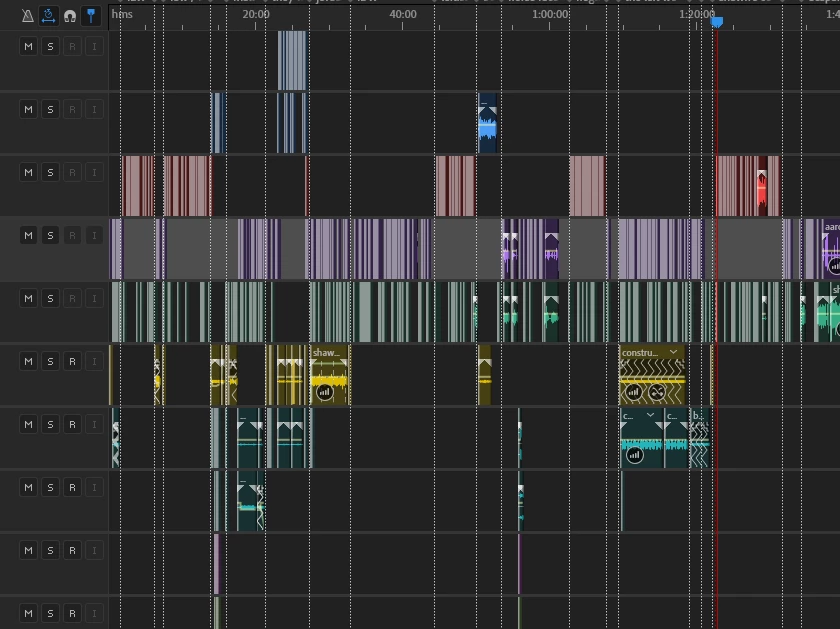Viewport: 840px width, 629px height.
Task: Arm record on the yellow clips track
Action: click(72, 361)
